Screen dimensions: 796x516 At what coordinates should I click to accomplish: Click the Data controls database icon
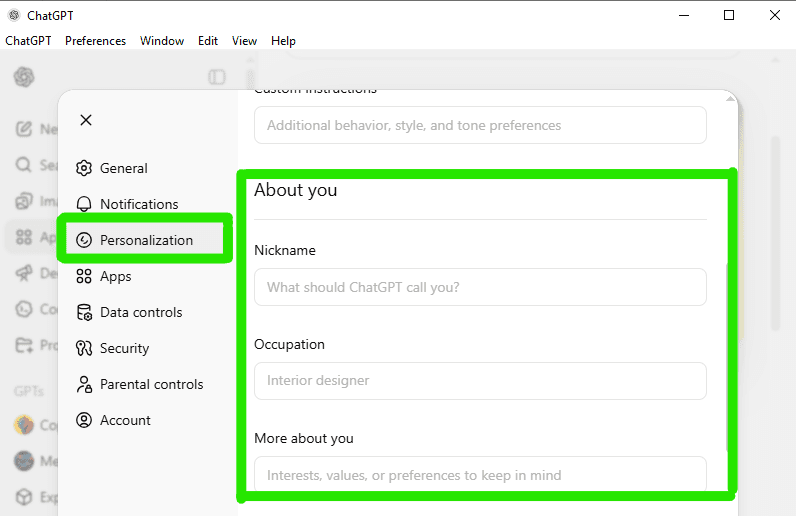[x=84, y=312]
